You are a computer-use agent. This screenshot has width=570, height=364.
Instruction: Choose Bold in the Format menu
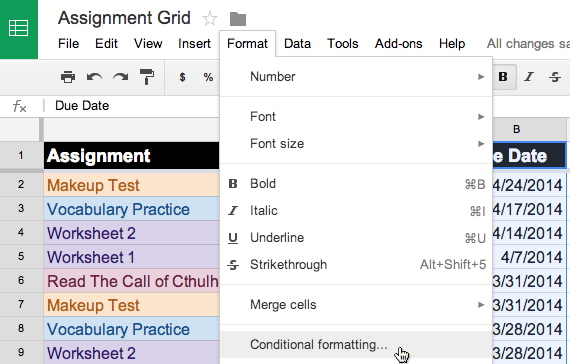pos(356,184)
